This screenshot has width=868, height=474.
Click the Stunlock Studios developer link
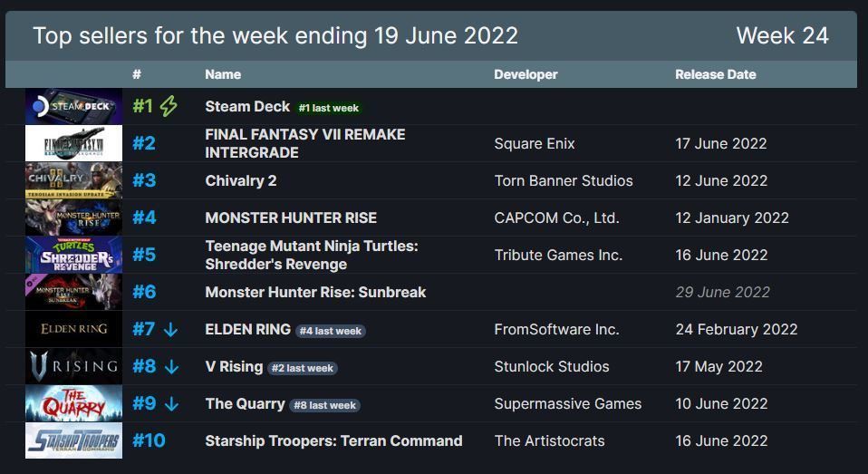pos(552,366)
